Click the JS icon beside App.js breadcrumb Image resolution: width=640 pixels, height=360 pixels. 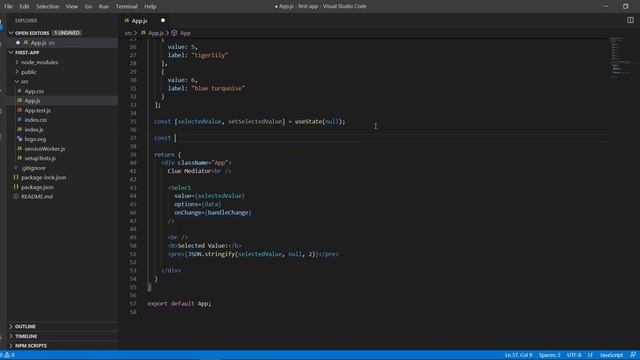tap(143, 33)
